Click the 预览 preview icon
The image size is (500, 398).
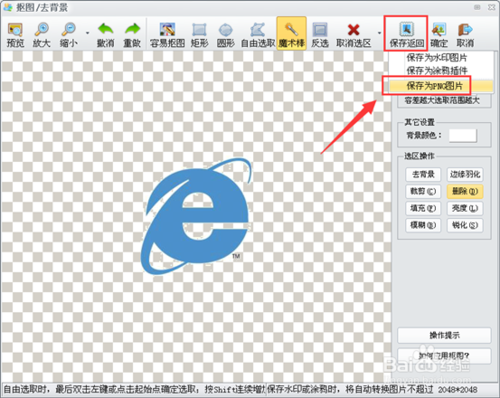point(15,35)
